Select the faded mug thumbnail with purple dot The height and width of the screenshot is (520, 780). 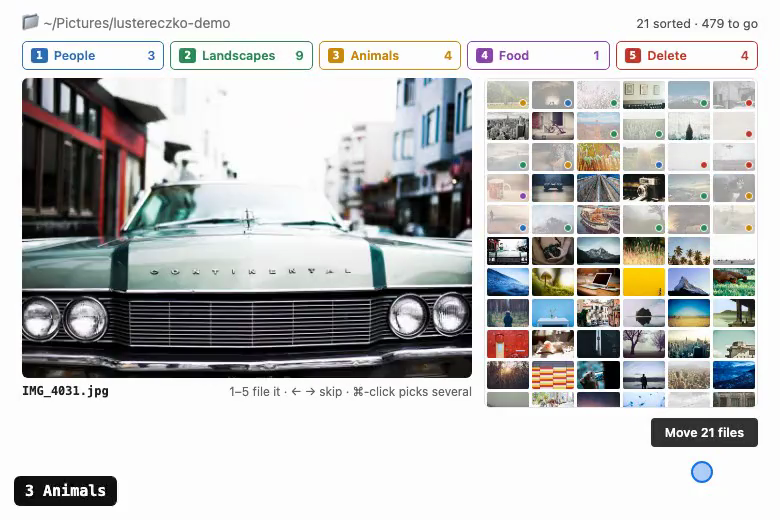coord(508,188)
